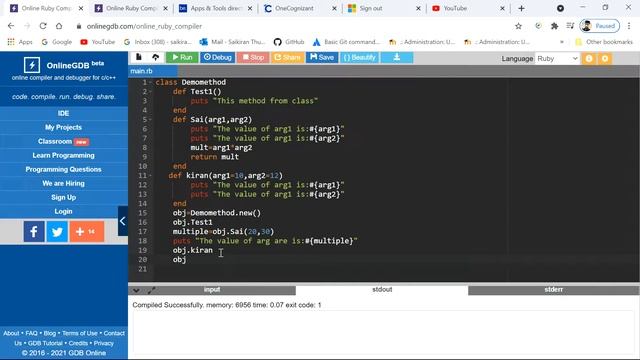Click the second orange settings icon beside Language
The height and width of the screenshot is (360, 640).
pos(605,59)
